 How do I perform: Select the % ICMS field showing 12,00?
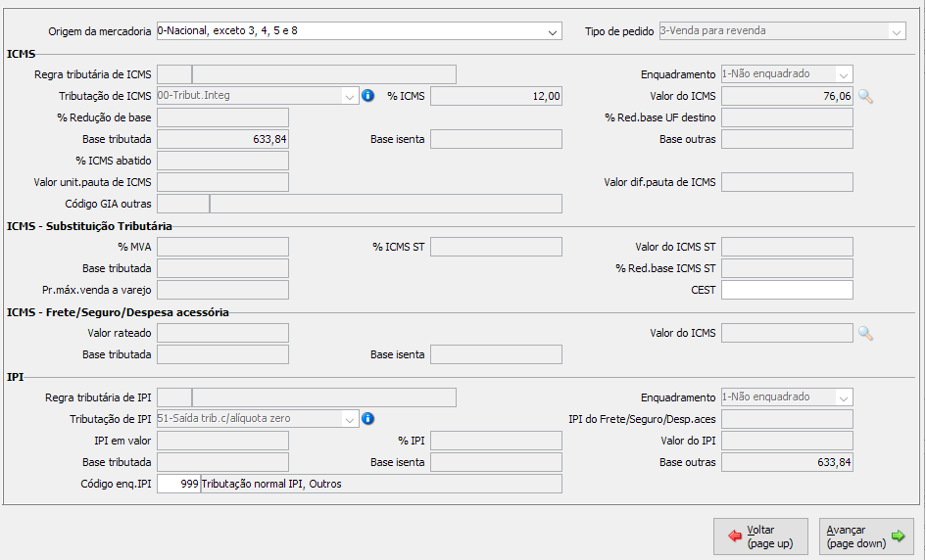pyautogui.click(x=496, y=96)
